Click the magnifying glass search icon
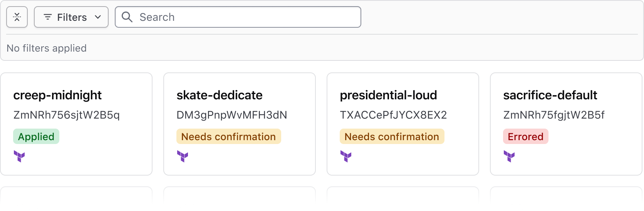The height and width of the screenshot is (211, 644). click(127, 17)
